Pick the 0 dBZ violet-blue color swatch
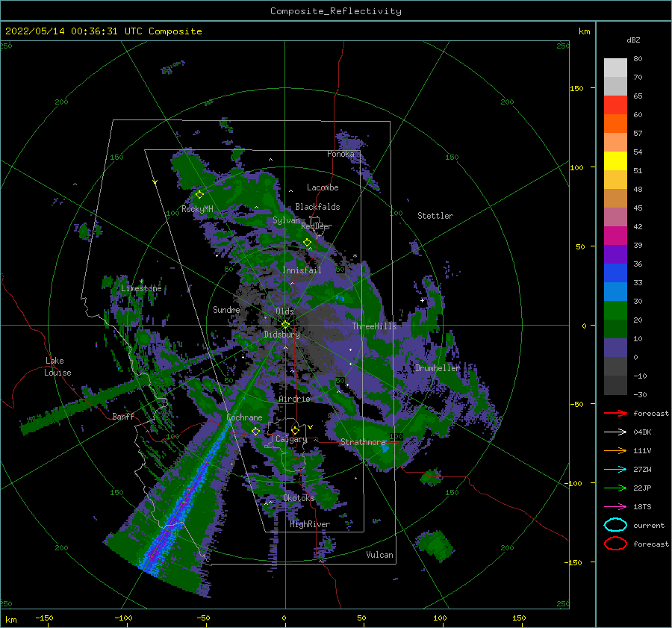The width and height of the screenshot is (672, 628). tap(615, 348)
